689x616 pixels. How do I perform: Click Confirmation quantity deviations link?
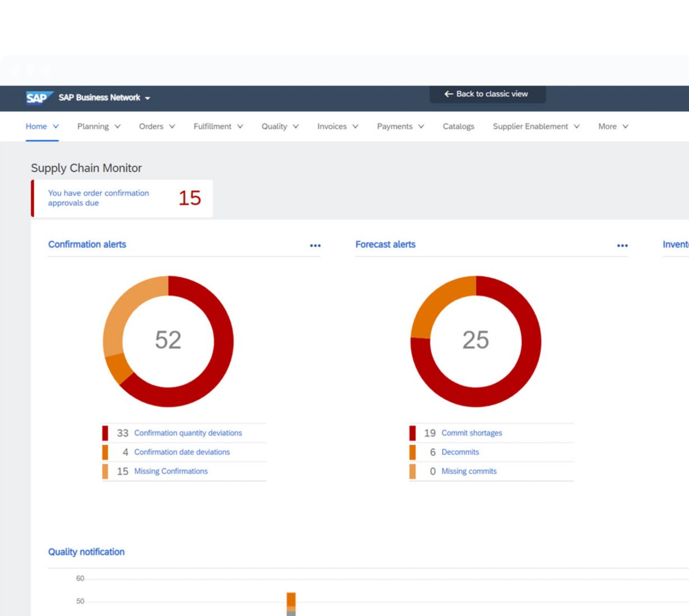(x=188, y=433)
